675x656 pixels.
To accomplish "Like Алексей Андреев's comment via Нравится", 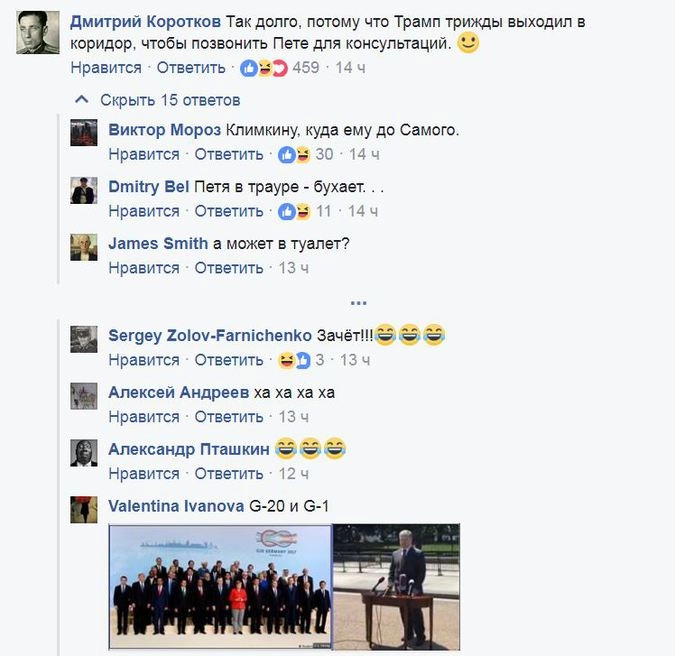I will tap(144, 417).
